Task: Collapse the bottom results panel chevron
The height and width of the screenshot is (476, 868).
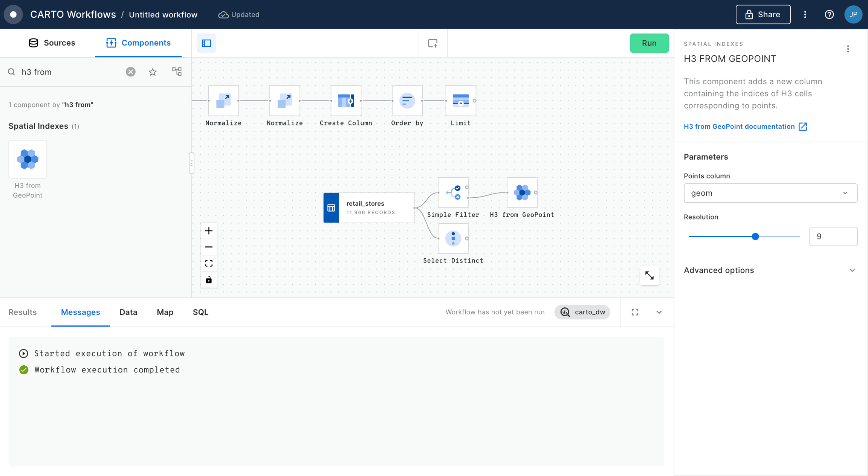Action: pyautogui.click(x=659, y=312)
